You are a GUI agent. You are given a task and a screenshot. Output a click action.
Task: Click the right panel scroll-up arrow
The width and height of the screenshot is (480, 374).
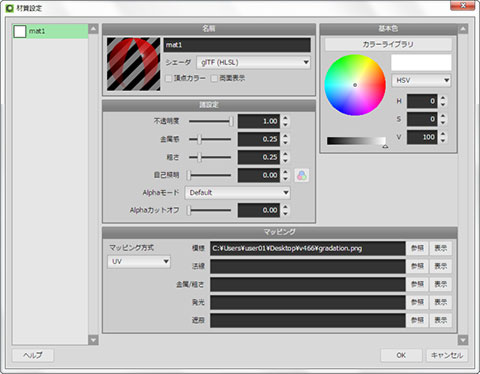point(463,29)
